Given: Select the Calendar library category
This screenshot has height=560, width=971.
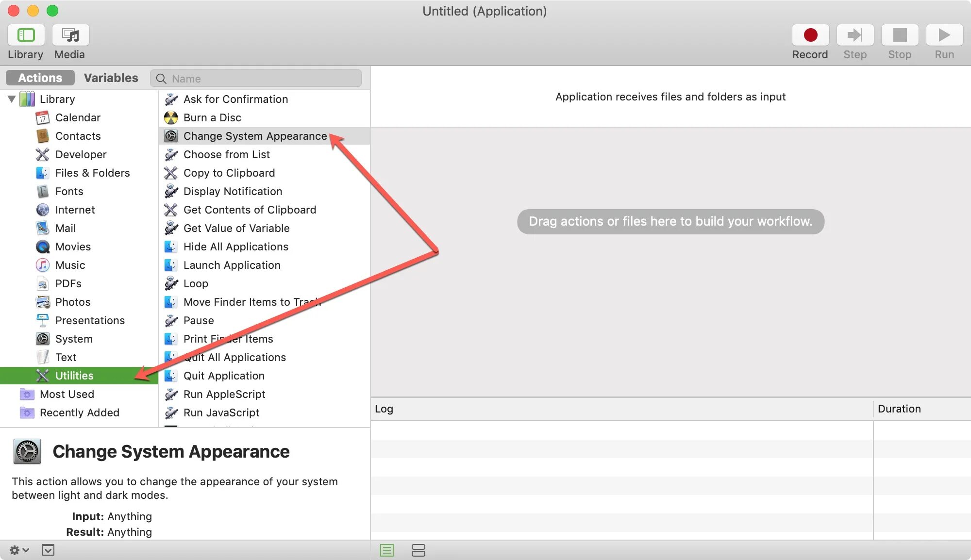Looking at the screenshot, I should click(x=78, y=117).
